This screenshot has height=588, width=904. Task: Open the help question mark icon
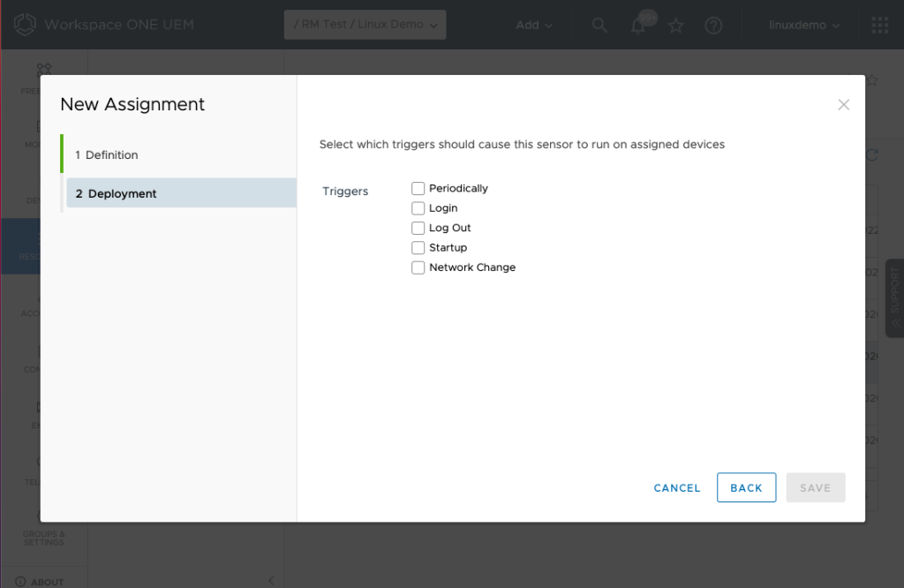point(713,26)
